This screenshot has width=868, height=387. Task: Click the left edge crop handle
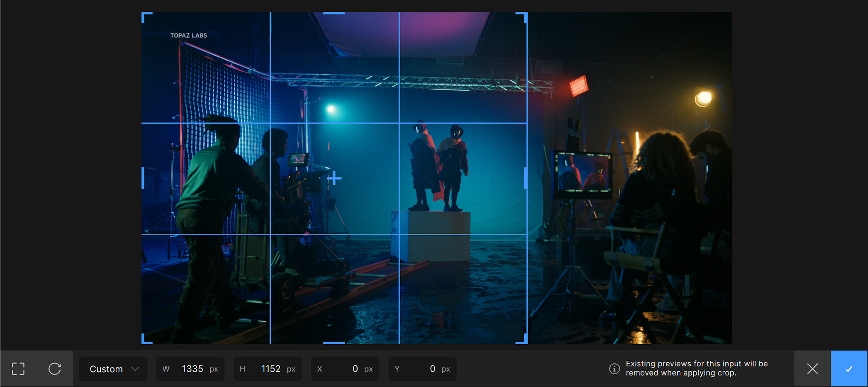(x=143, y=178)
